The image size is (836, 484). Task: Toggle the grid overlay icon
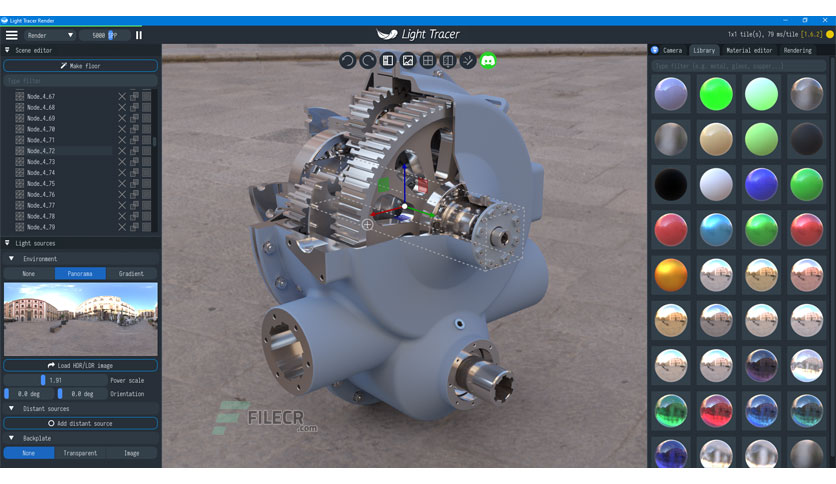[x=428, y=60]
